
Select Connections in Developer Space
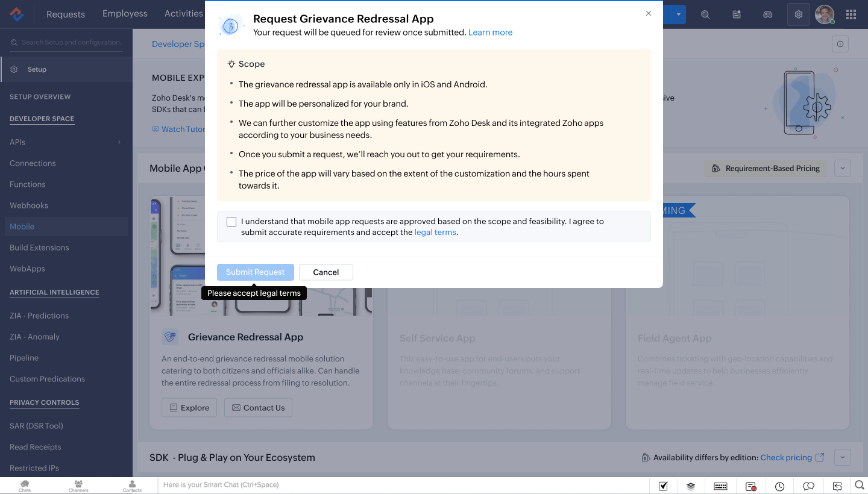(33, 163)
